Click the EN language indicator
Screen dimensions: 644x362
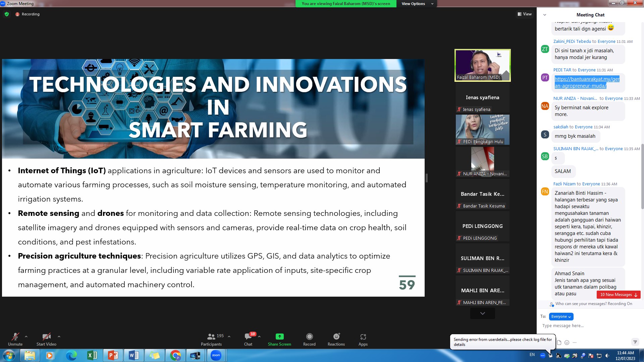coord(532,355)
